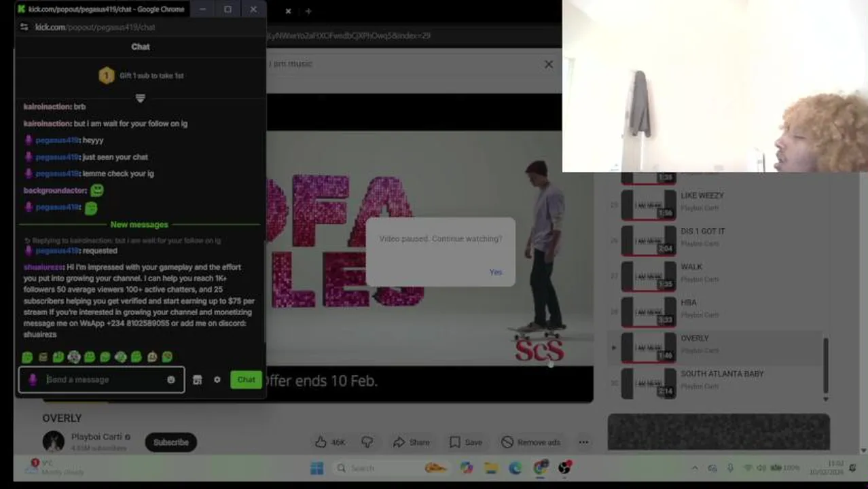Open File Explorer from the taskbar
This screenshot has width=868, height=489.
coord(491,468)
